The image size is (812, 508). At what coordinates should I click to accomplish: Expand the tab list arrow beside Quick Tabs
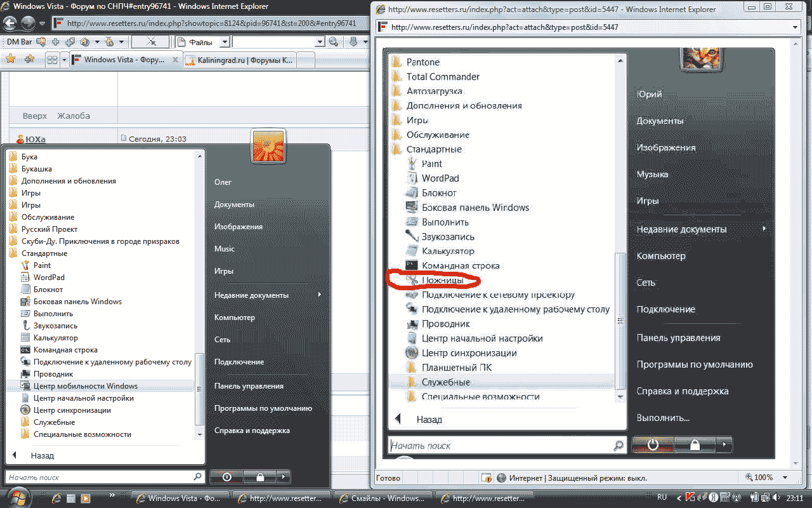(64, 60)
